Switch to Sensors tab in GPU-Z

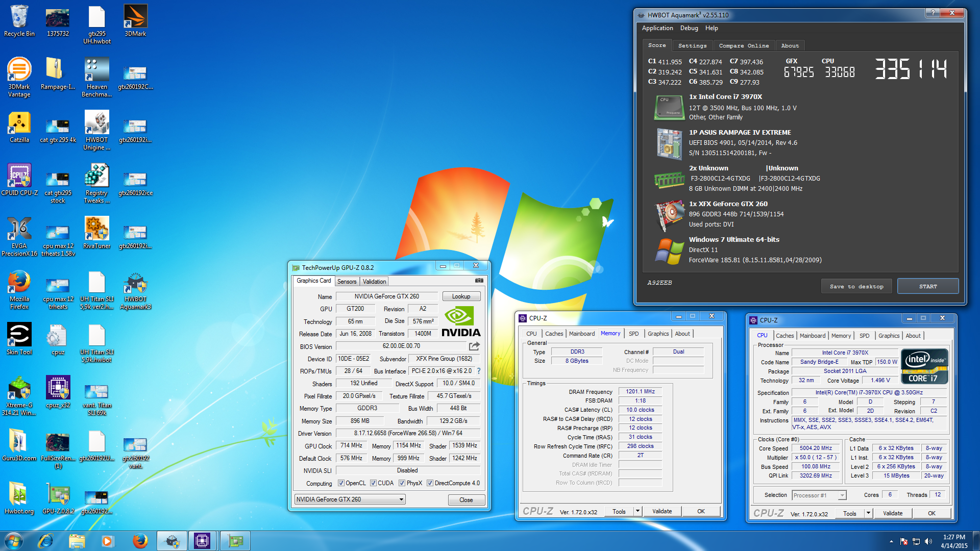click(x=347, y=282)
